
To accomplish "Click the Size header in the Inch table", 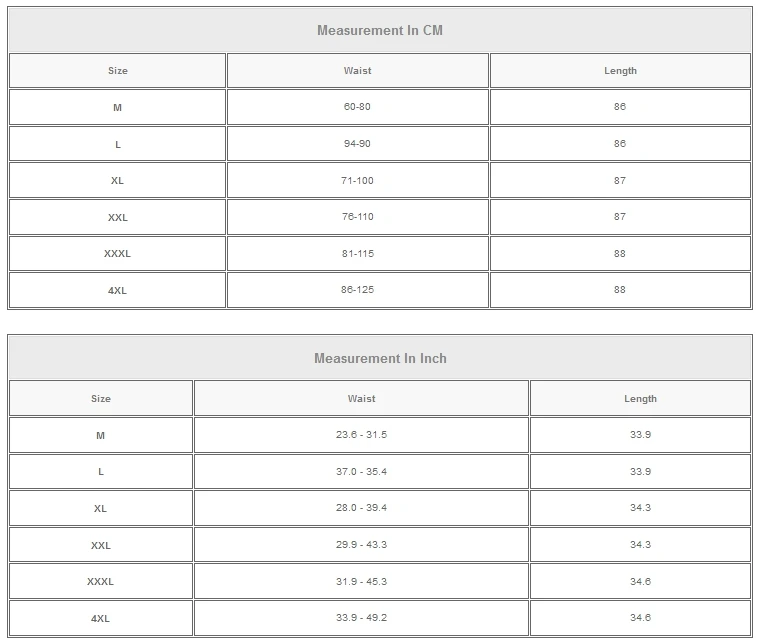I will [x=100, y=399].
